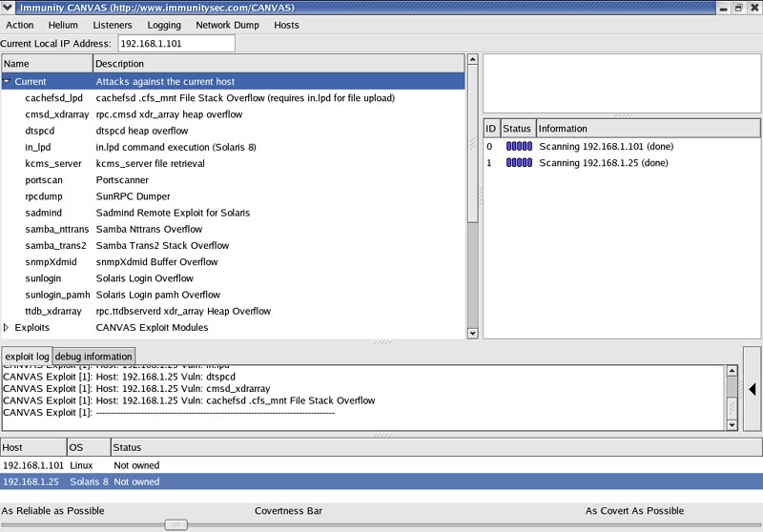Click the OS column header

pos(89,447)
